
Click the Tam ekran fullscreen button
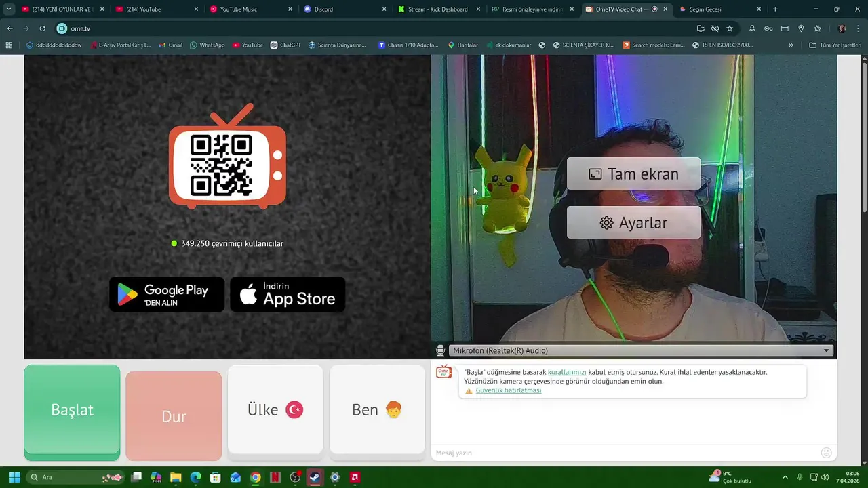(633, 174)
